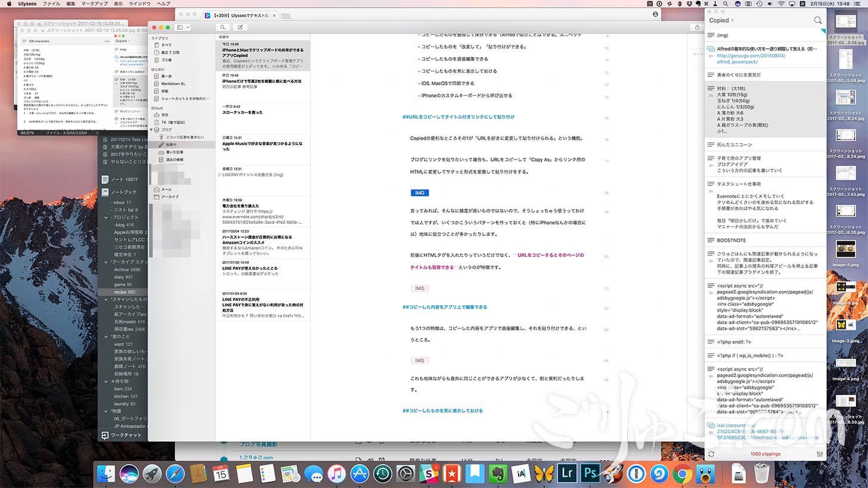Create a new sheet with compose icon

point(240,27)
